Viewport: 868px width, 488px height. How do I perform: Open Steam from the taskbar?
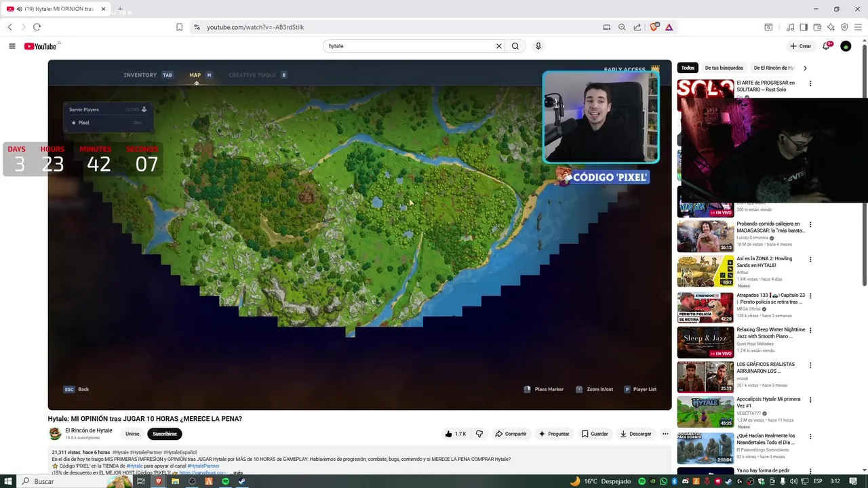(x=242, y=481)
